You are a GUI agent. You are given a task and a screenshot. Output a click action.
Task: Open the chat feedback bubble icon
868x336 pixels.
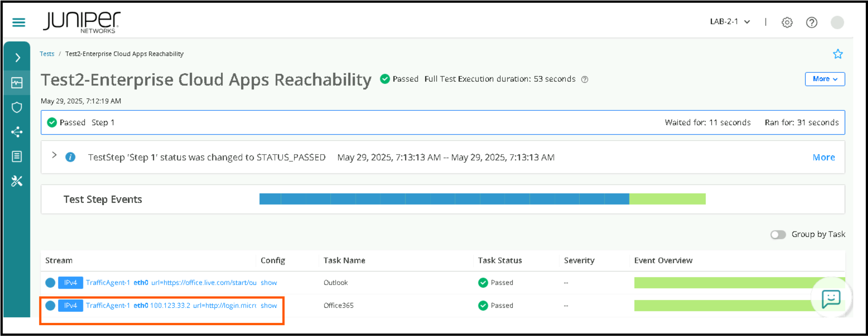(831, 298)
